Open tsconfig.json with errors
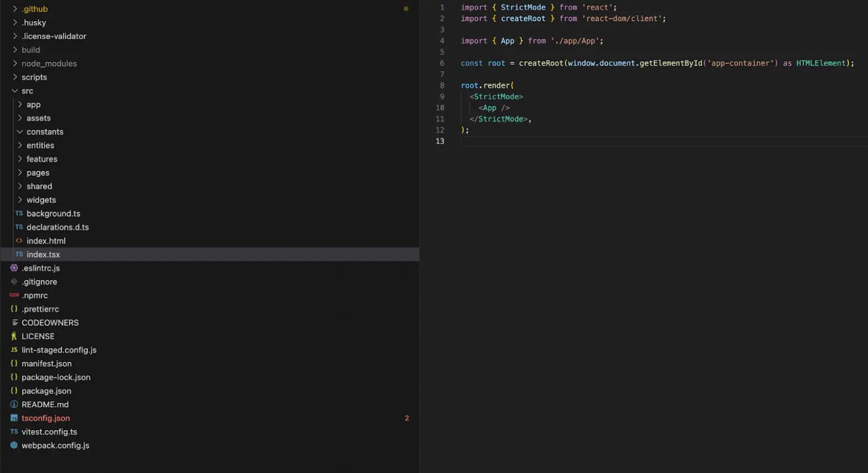 coord(46,418)
